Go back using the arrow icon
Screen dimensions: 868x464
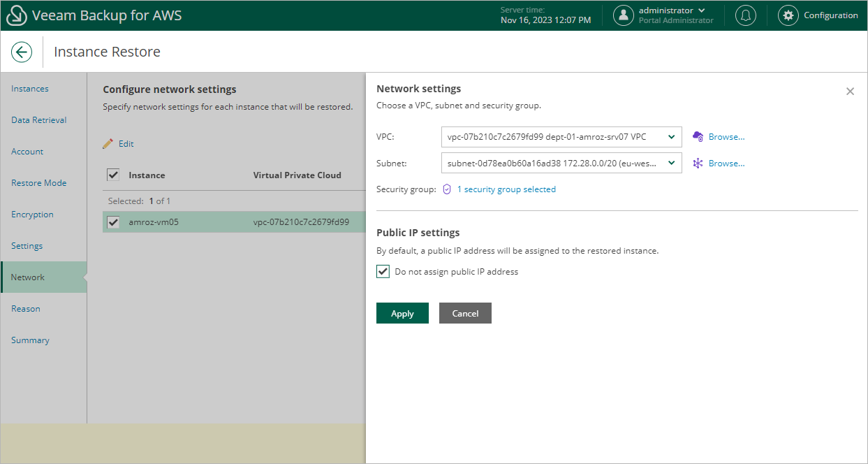(x=22, y=52)
